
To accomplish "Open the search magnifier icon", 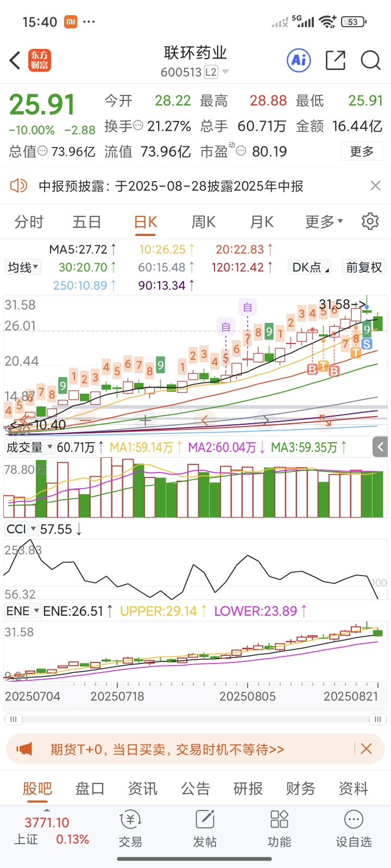I will coord(371,60).
